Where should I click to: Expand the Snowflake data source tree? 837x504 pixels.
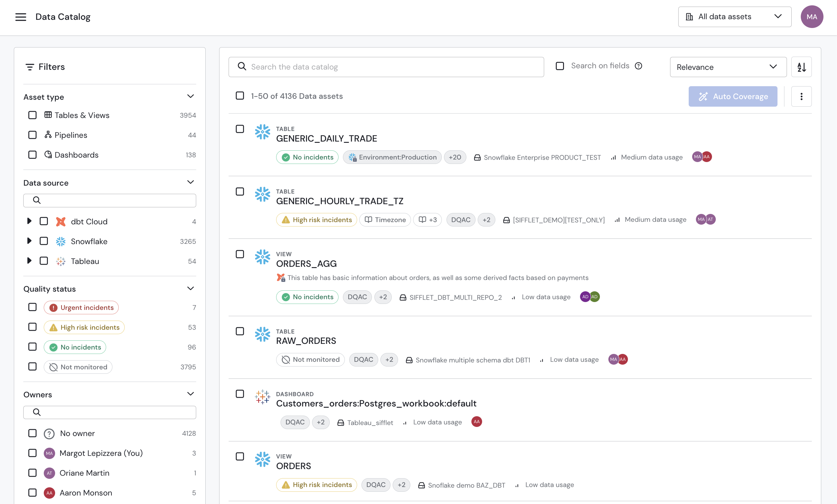point(29,241)
